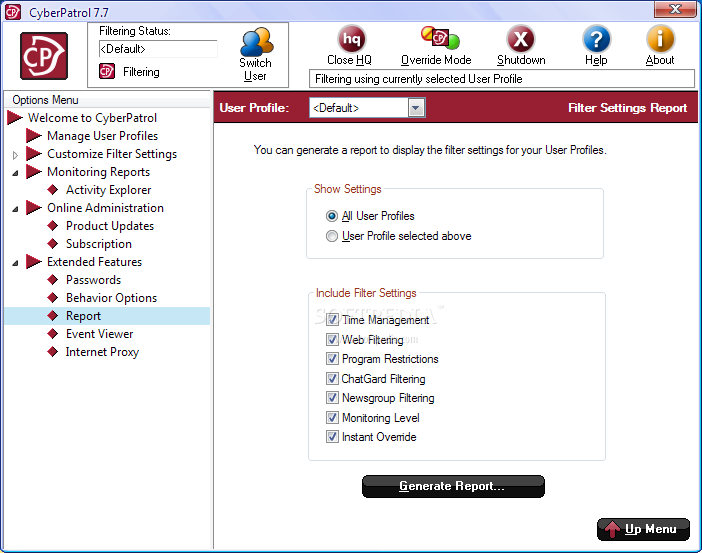The height and width of the screenshot is (553, 702).
Task: Click the CyberPatrol title bar icon
Action: (13, 12)
